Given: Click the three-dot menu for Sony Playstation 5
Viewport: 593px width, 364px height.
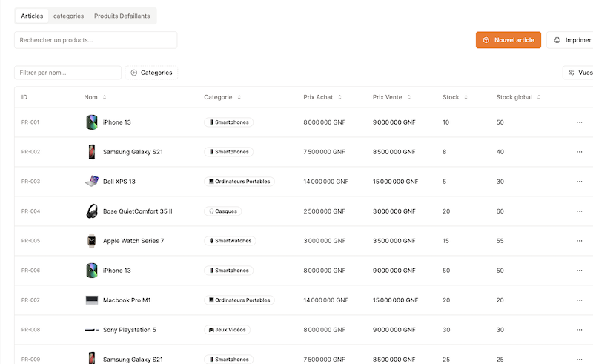Looking at the screenshot, I should point(579,330).
